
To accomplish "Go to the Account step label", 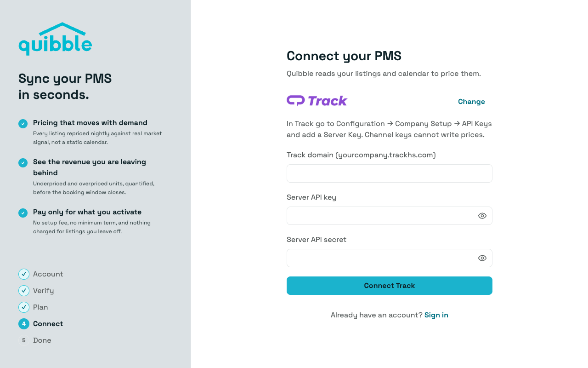I will (x=48, y=274).
